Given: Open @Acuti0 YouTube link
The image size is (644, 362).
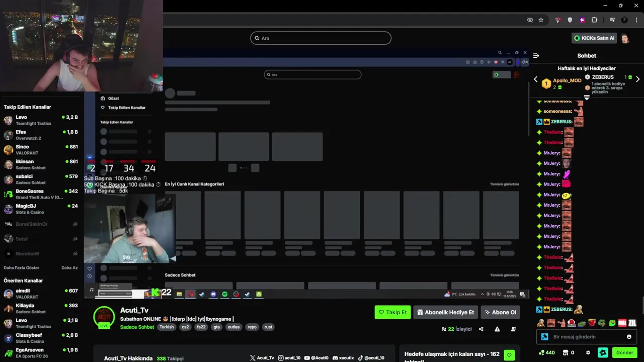Looking at the screenshot, I should tap(316, 358).
